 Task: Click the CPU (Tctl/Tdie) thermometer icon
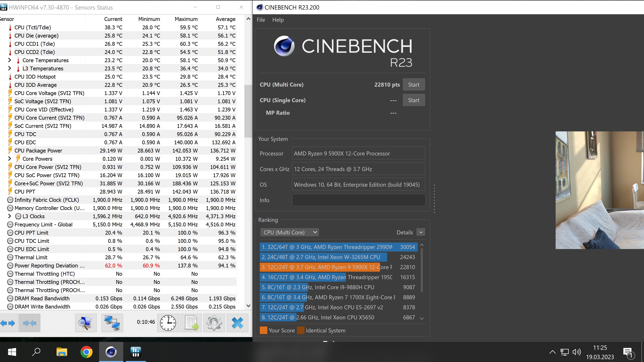tap(10, 27)
